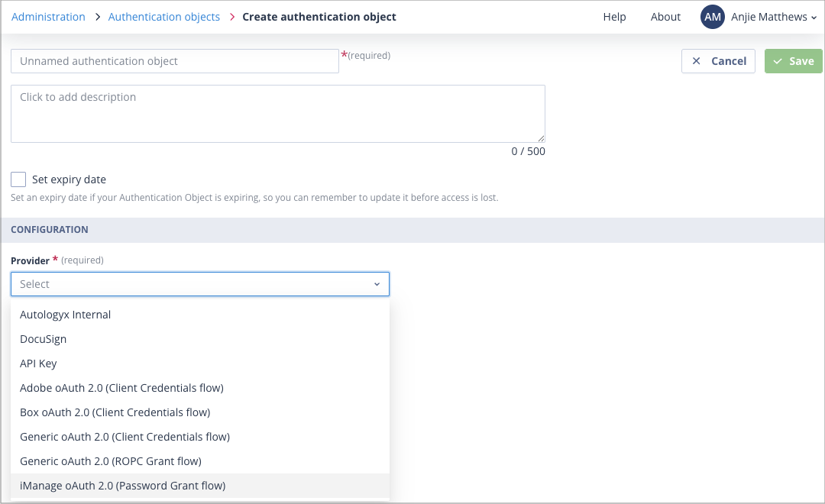Open the Help page
This screenshot has width=825, height=504.
(x=614, y=17)
